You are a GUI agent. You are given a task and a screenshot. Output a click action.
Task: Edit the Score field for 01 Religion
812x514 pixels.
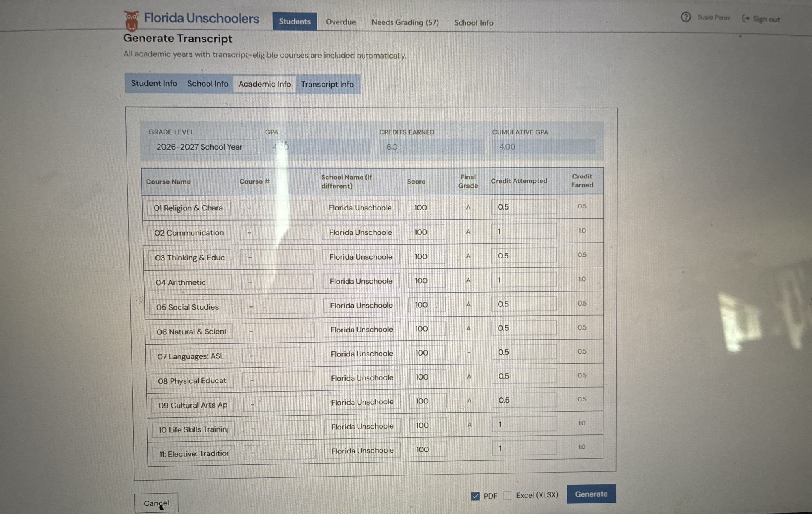[x=426, y=208]
